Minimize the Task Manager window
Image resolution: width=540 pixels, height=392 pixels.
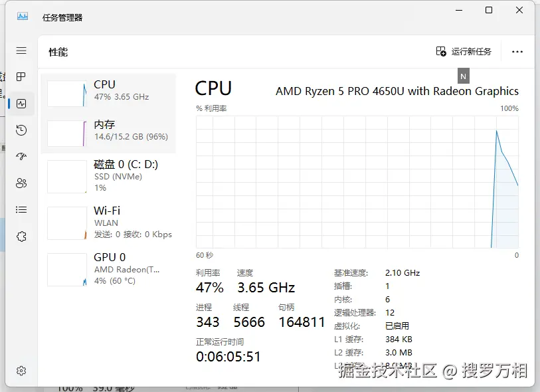(x=459, y=10)
